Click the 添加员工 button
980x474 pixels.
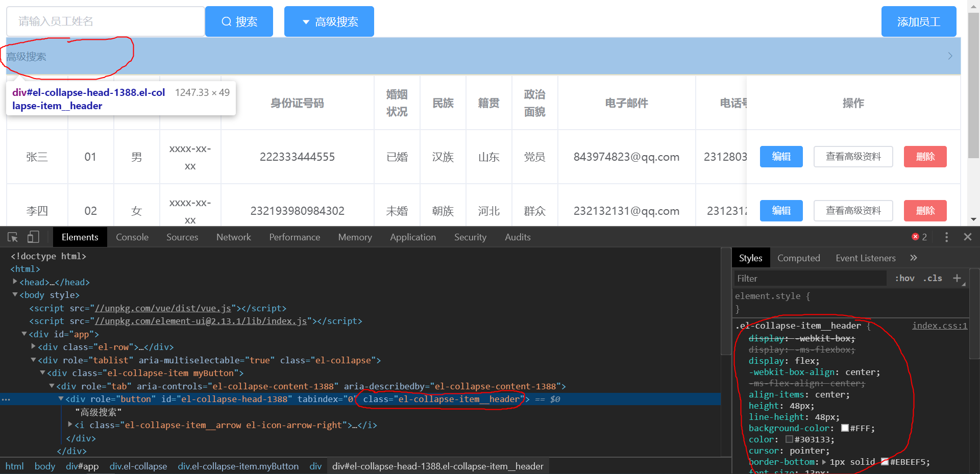[918, 21]
